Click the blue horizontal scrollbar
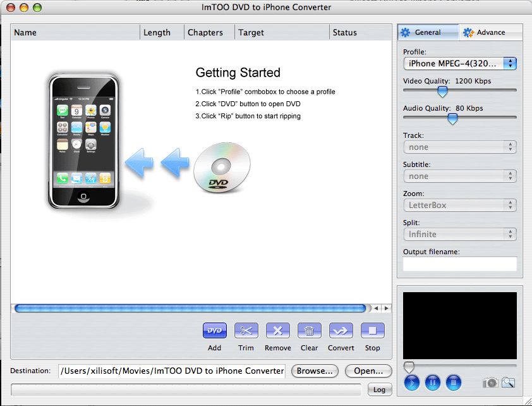Image resolution: width=532 pixels, height=406 pixels. 190,308
